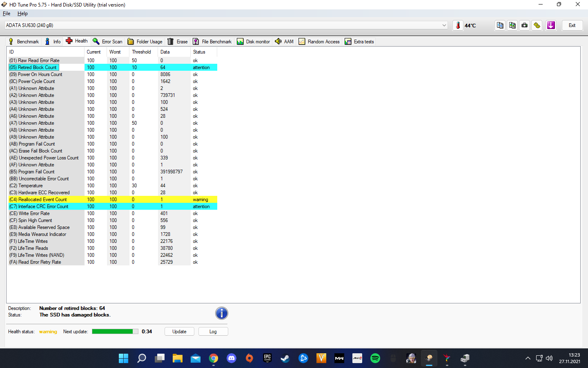Click the 391998797 data value
Viewport: 588px width, 368px height.
click(x=171, y=172)
